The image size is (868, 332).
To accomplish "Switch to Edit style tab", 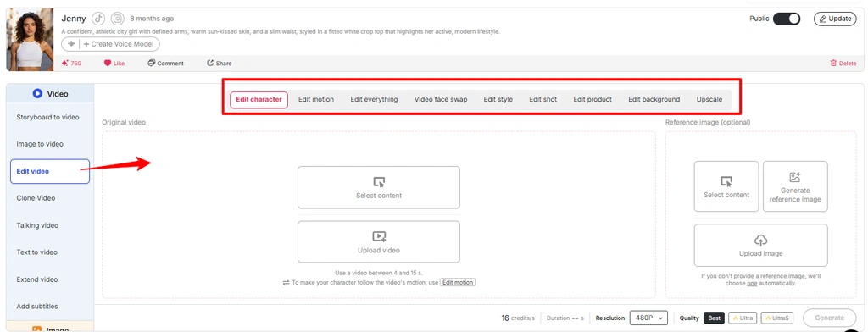I will click(x=498, y=100).
